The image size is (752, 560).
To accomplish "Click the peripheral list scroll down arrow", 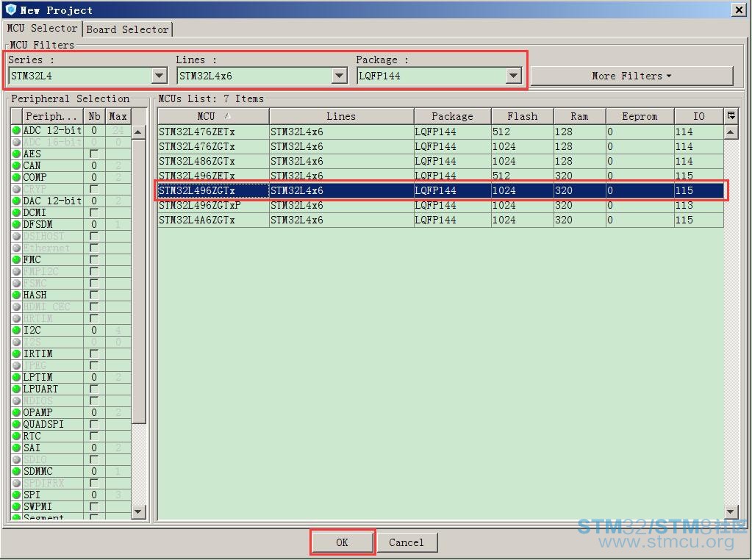I will pos(139,511).
